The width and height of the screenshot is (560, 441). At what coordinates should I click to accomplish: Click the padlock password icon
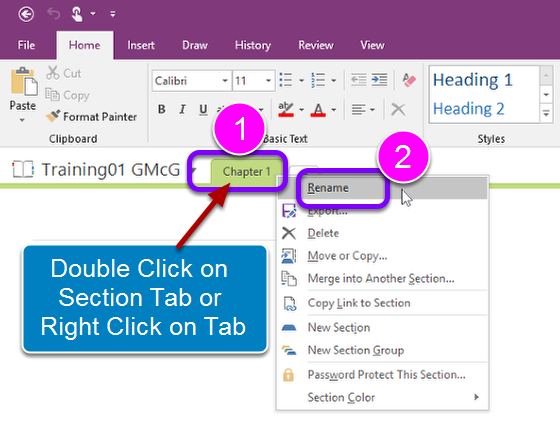288,375
